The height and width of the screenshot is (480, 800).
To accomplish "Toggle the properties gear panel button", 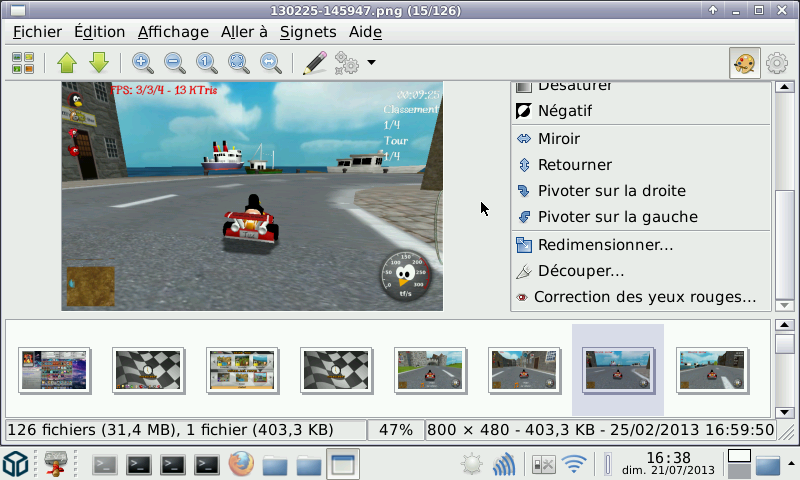I will [777, 63].
